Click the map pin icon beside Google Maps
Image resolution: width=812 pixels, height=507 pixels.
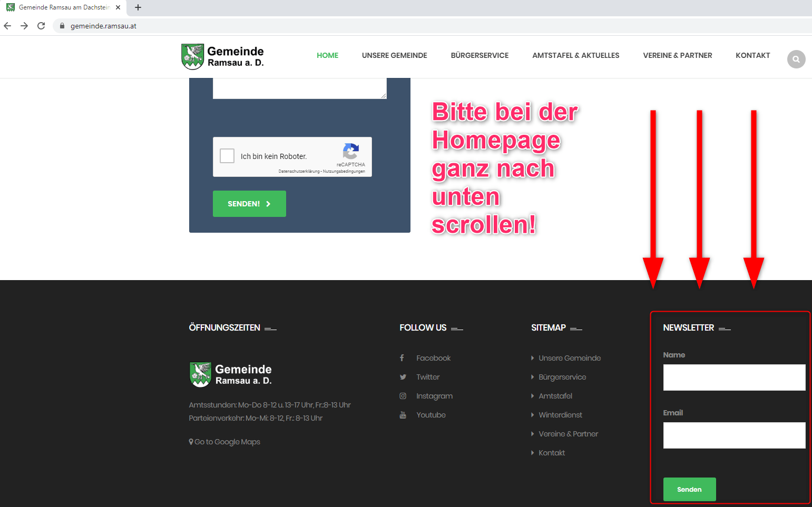click(191, 442)
